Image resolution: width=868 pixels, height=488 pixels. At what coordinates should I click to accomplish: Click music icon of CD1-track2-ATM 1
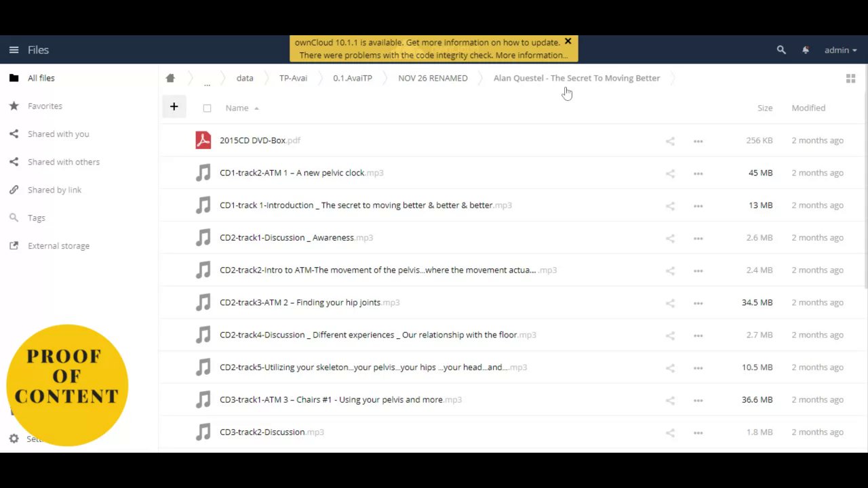click(x=203, y=173)
